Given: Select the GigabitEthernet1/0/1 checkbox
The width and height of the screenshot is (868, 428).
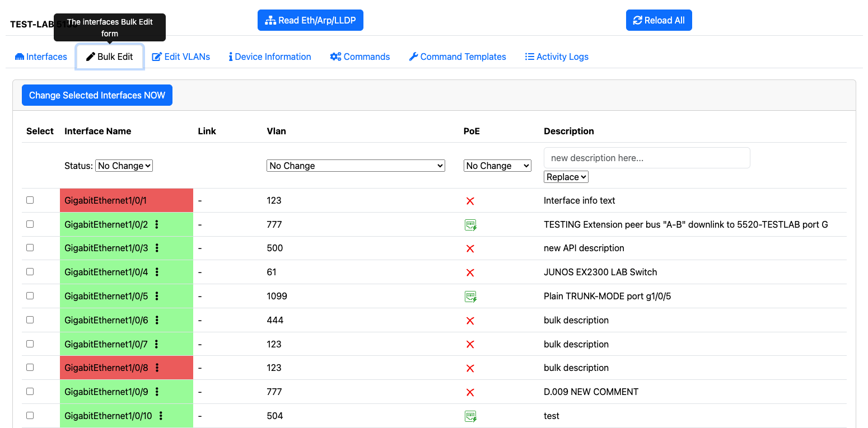Looking at the screenshot, I should point(30,200).
